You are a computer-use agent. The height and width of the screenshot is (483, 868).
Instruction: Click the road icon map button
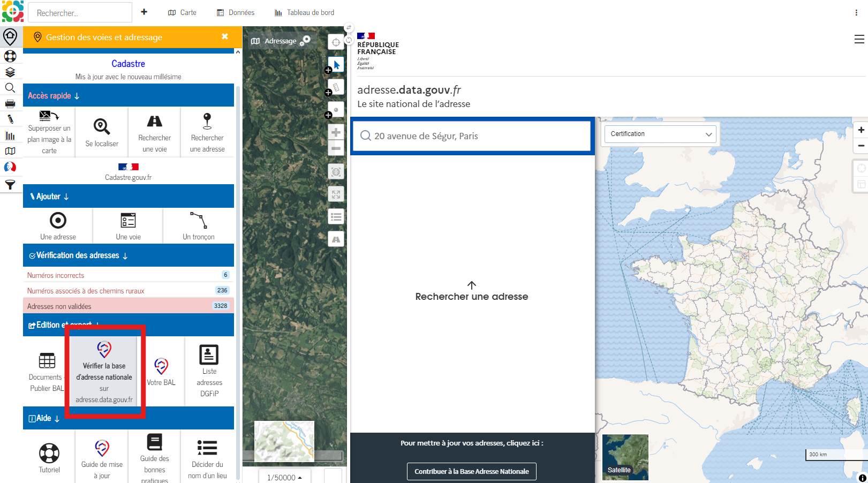tap(336, 239)
